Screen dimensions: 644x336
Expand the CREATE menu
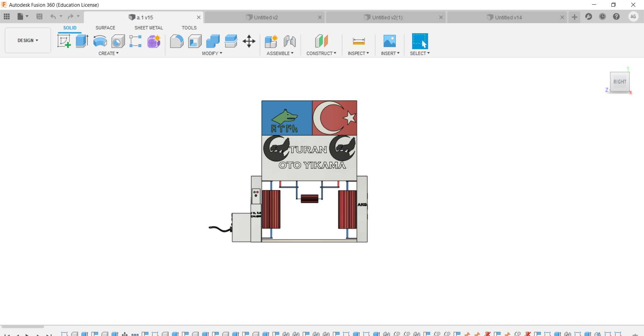108,53
